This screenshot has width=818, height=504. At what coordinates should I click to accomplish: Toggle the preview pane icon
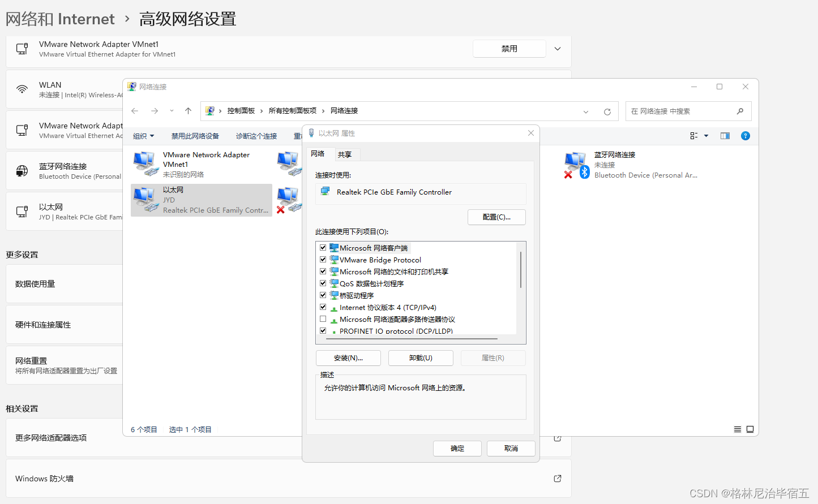(x=725, y=136)
